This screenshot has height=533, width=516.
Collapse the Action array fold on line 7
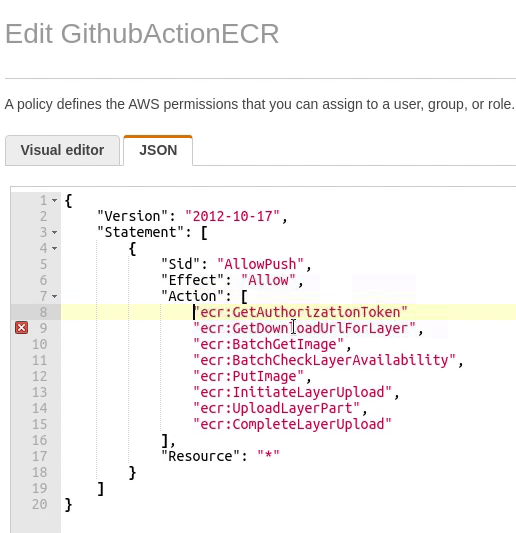54,296
